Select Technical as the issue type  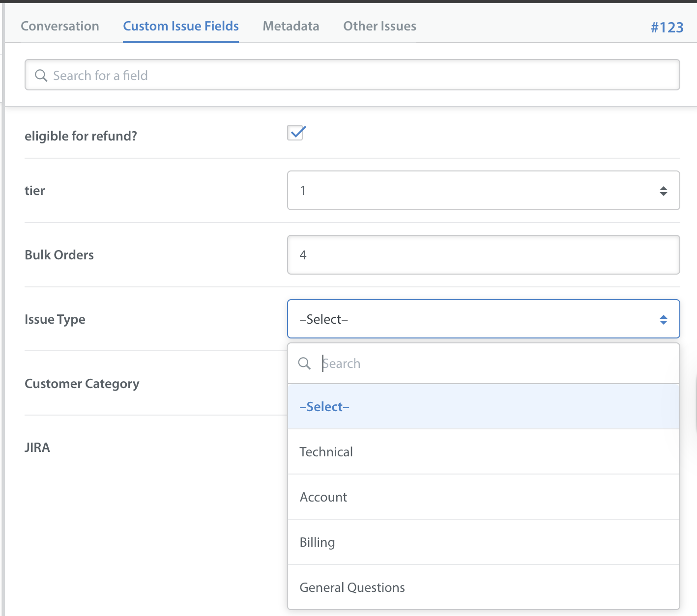tap(484, 452)
